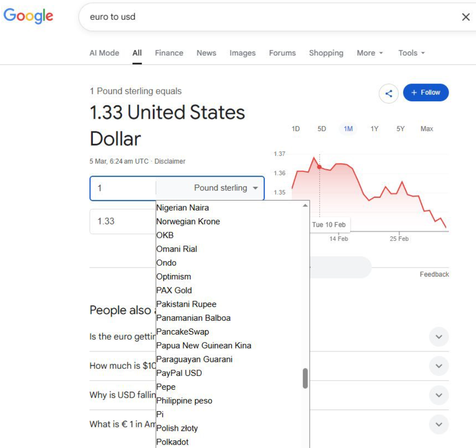Click the share icon button
476x448 pixels.
pos(388,93)
